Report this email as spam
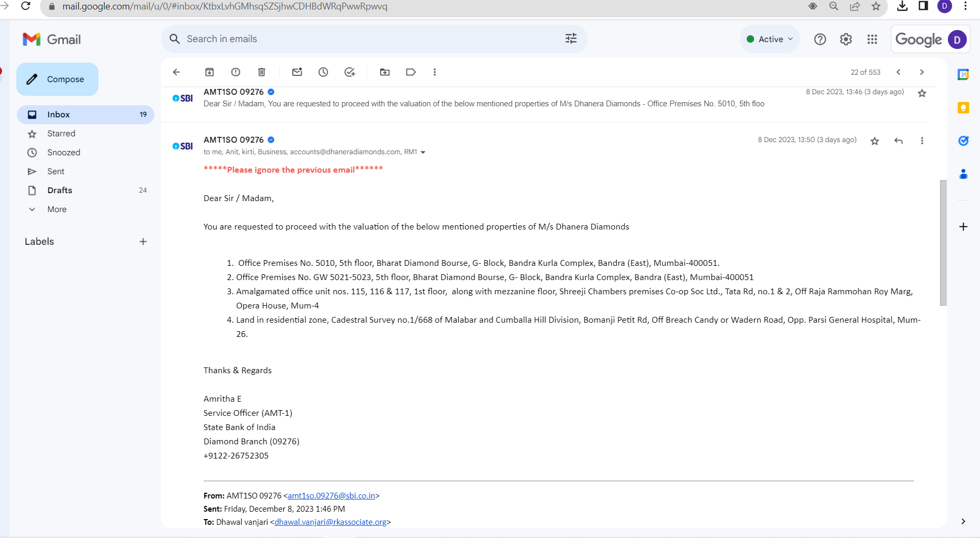Image resolution: width=980 pixels, height=538 pixels. pos(235,72)
